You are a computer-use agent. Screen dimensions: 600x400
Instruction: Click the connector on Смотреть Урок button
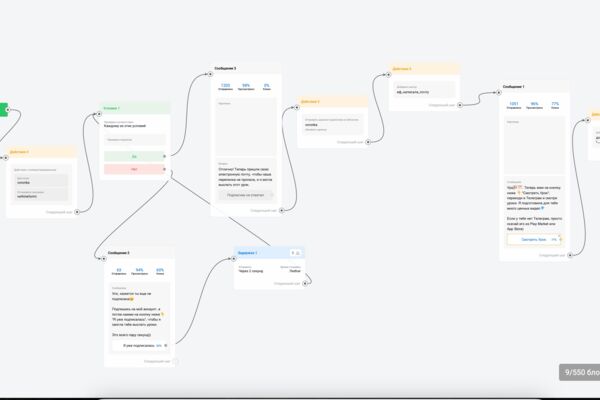[560, 239]
